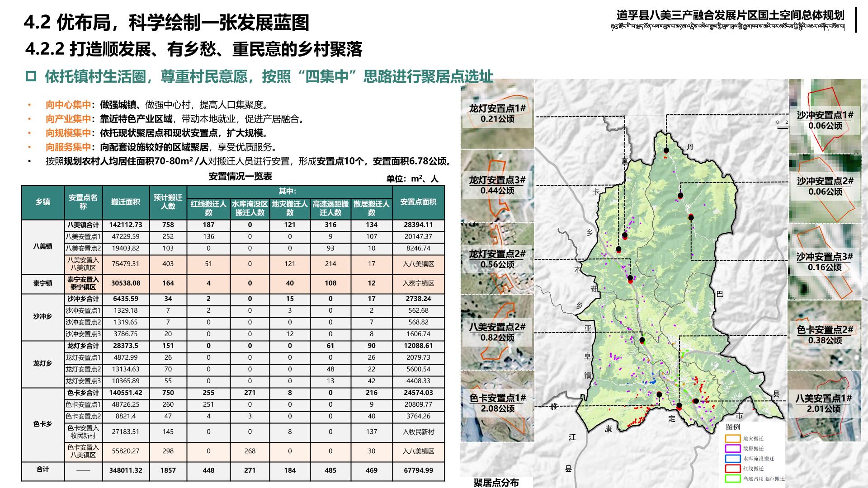Open the 龙灯安置点1# satellite thumbnail
The height and width of the screenshot is (488, 868).
(x=497, y=114)
